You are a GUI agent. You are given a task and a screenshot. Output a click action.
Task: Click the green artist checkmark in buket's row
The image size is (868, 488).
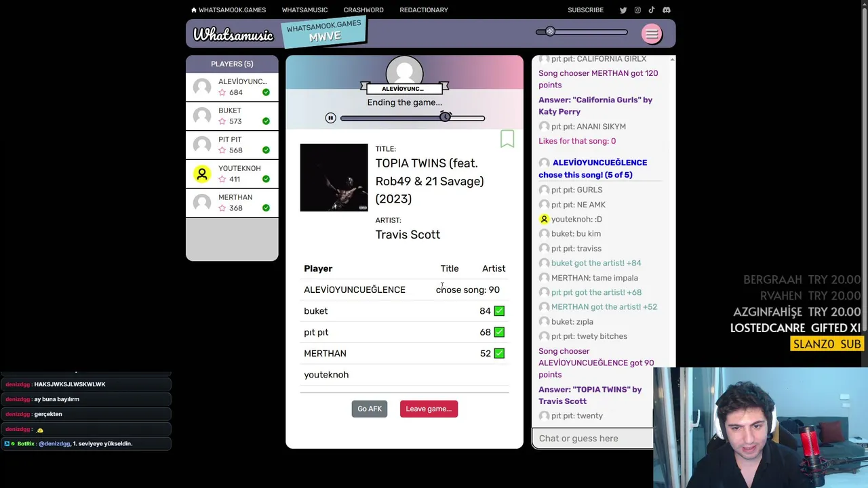[x=499, y=311]
